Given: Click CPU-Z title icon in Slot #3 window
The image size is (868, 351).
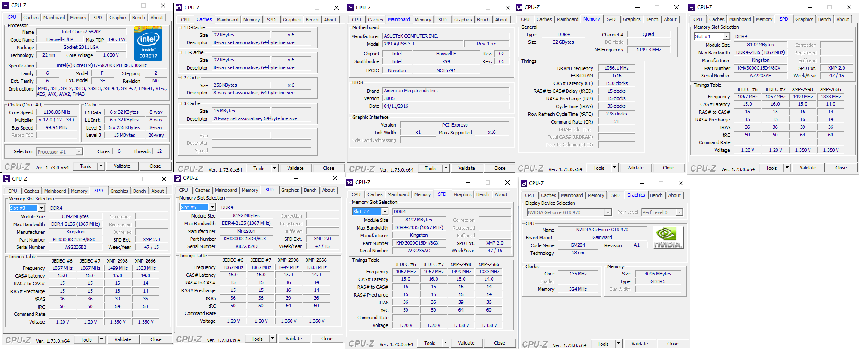Looking at the screenshot, I should (x=6, y=179).
